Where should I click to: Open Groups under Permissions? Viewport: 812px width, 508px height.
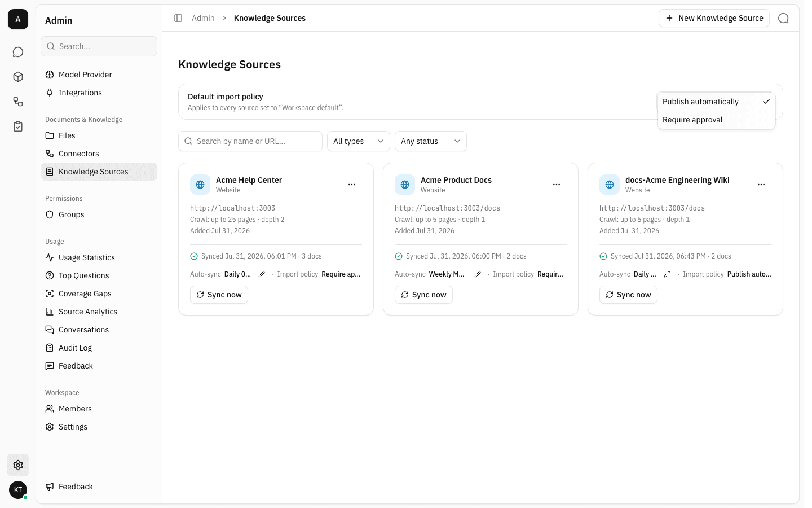[99, 214]
